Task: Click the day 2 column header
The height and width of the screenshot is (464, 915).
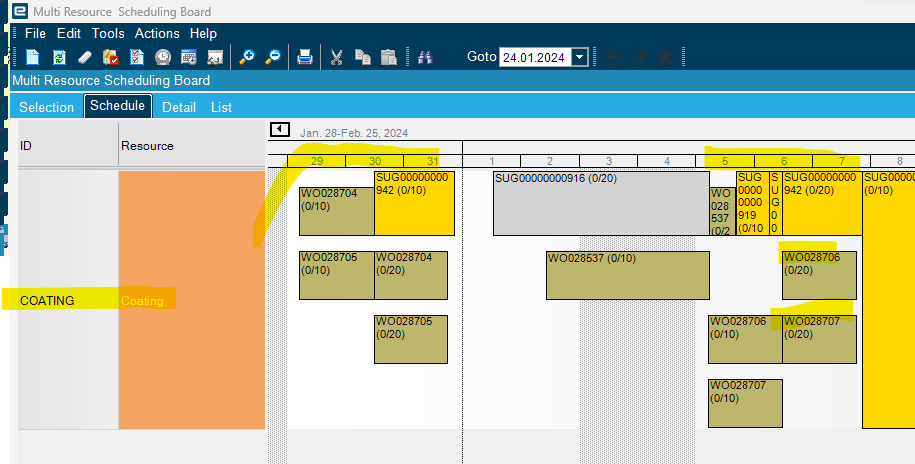Action: 550,161
